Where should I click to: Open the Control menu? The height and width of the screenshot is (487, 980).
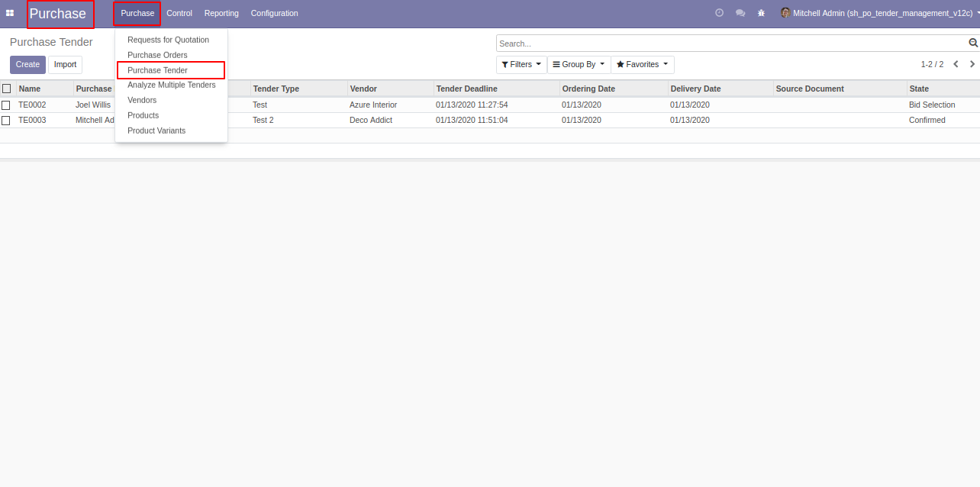click(x=179, y=13)
